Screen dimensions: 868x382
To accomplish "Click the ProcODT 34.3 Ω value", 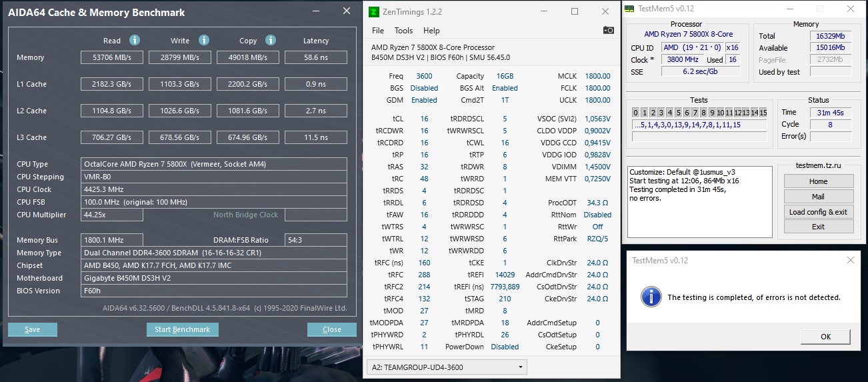I will (598, 203).
